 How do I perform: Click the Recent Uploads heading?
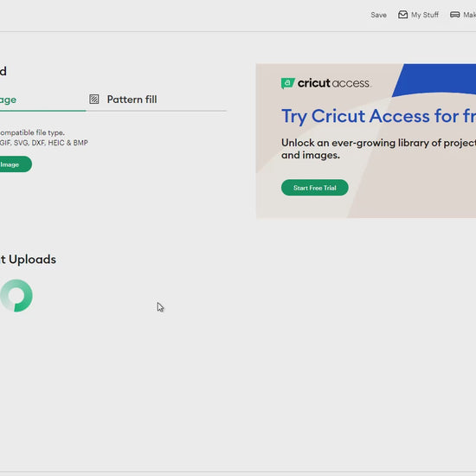coord(28,260)
